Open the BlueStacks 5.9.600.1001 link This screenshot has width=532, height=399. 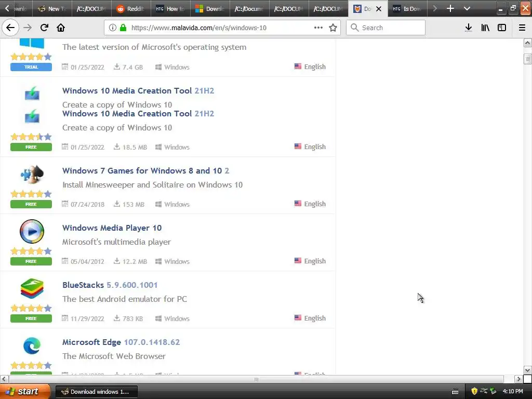(110, 285)
